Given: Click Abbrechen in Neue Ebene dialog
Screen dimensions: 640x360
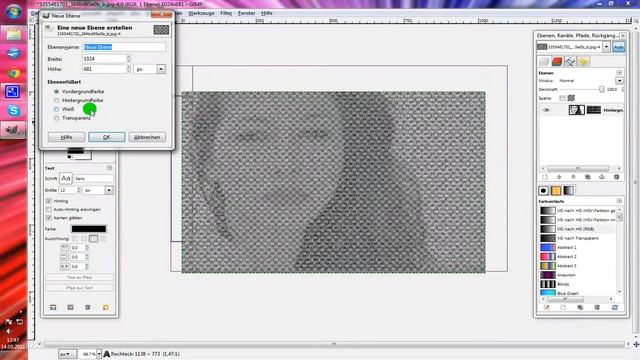Looking at the screenshot, I should click(x=147, y=137).
